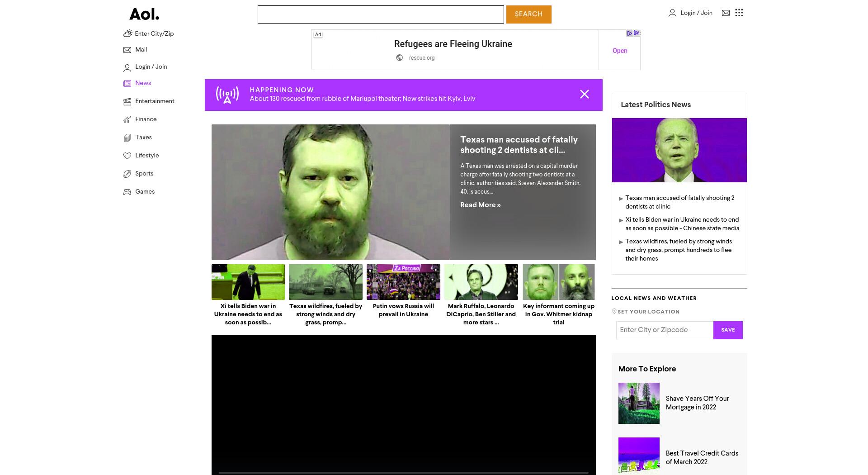Click the globe icon next to rescue.org
The height and width of the screenshot is (475, 868).
[400, 57]
